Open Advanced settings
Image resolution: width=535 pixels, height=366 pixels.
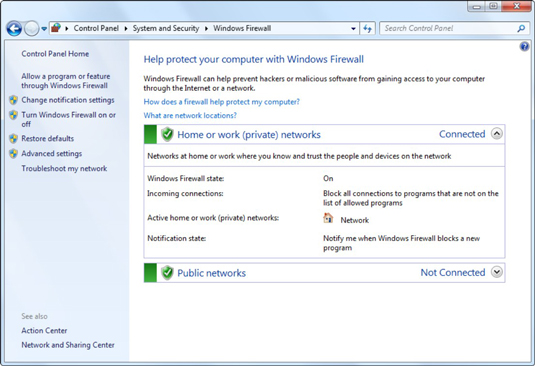pos(52,153)
